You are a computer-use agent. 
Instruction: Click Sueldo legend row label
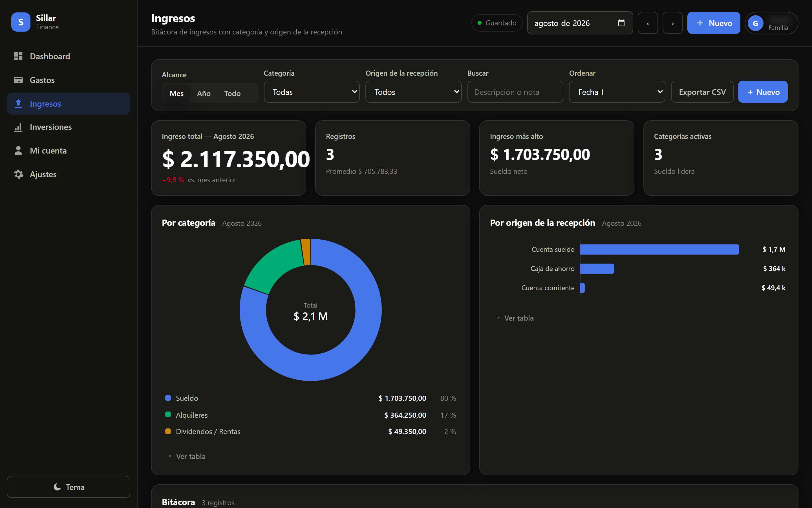[187, 398]
